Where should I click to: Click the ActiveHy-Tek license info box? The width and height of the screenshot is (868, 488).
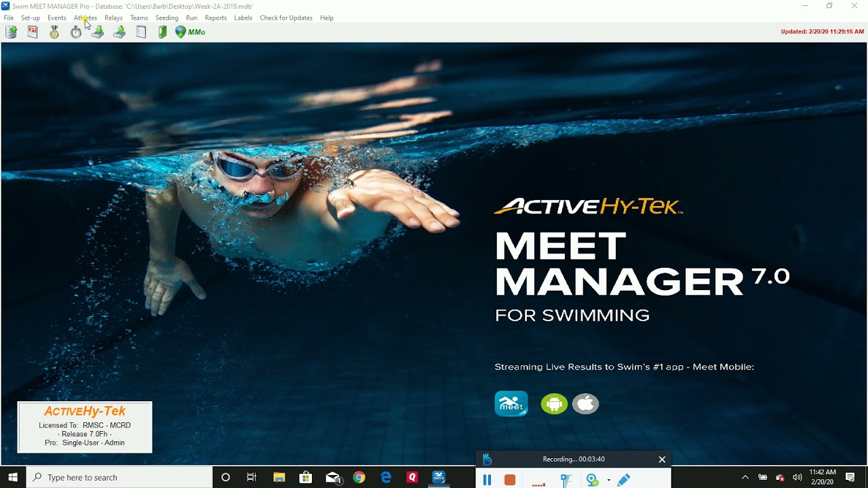coord(85,427)
